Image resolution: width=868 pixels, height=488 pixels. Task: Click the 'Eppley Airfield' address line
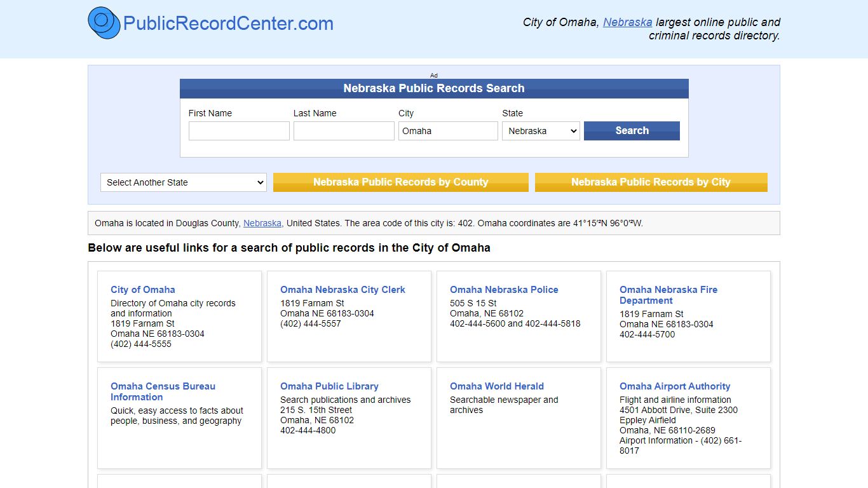648,420
